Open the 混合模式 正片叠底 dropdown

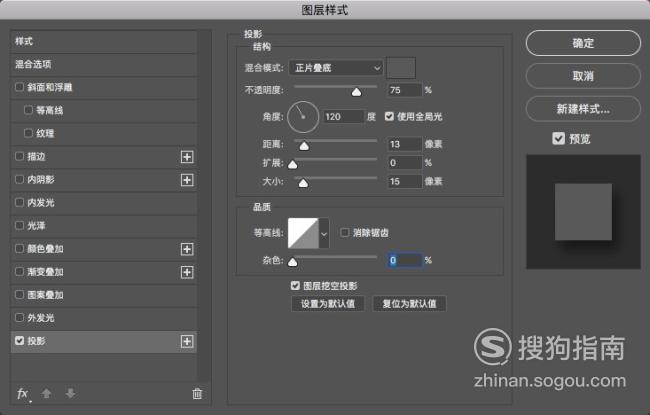click(x=336, y=68)
